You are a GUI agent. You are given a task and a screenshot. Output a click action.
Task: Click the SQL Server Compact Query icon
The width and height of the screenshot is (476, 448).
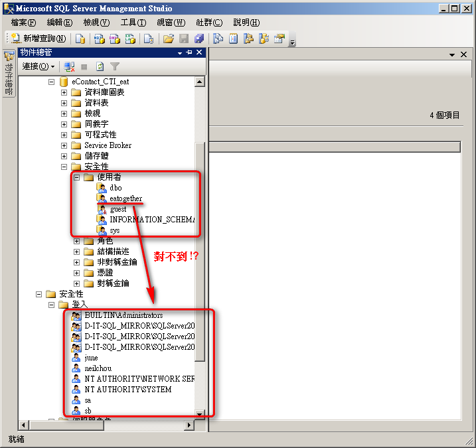point(149,38)
